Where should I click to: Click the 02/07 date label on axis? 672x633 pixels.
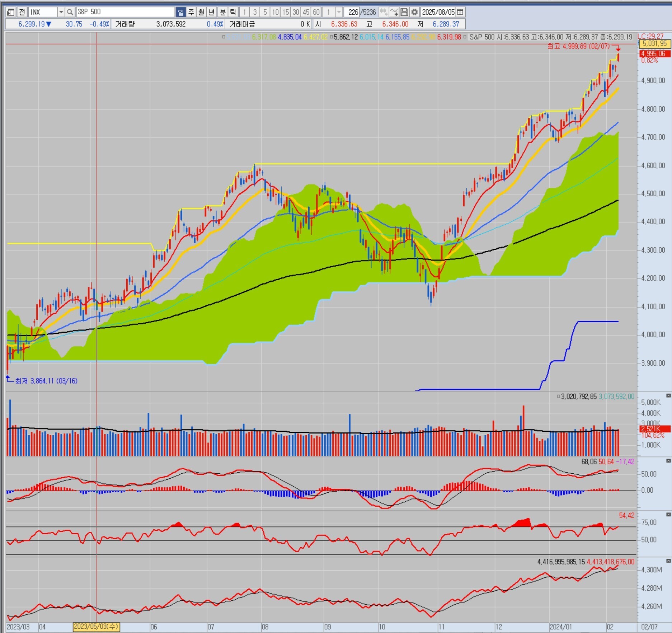(x=649, y=627)
